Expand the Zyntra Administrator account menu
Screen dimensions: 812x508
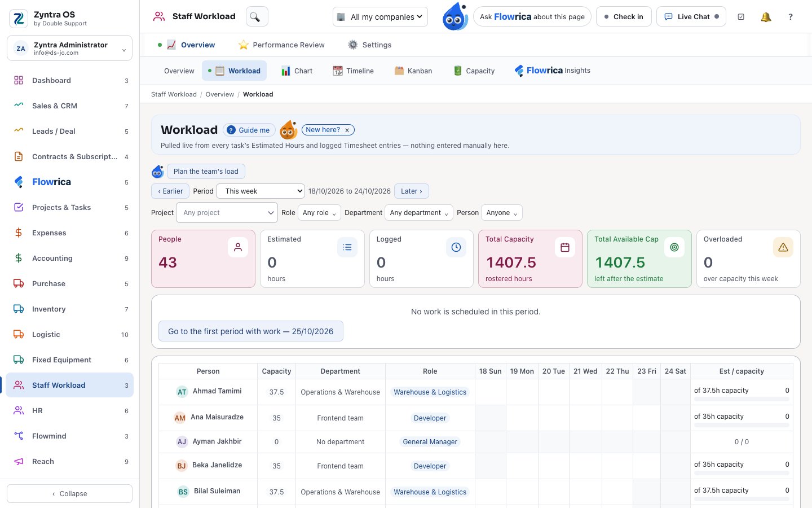70,49
